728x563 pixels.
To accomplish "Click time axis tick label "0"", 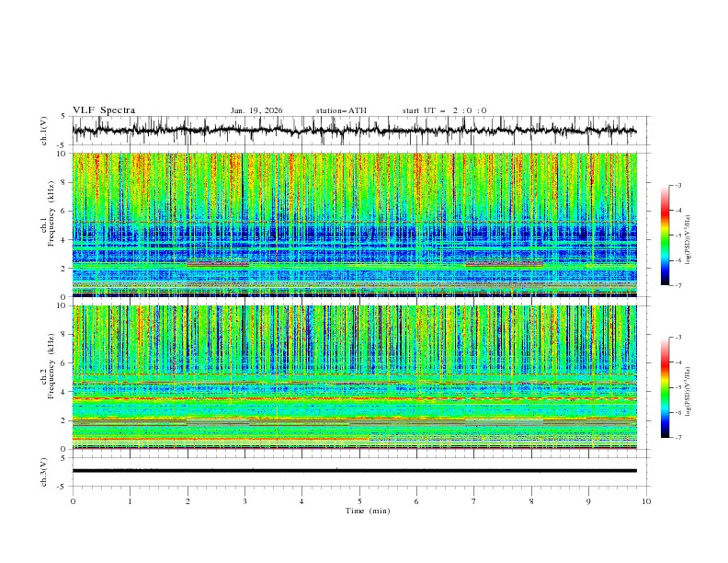I will click(73, 501).
